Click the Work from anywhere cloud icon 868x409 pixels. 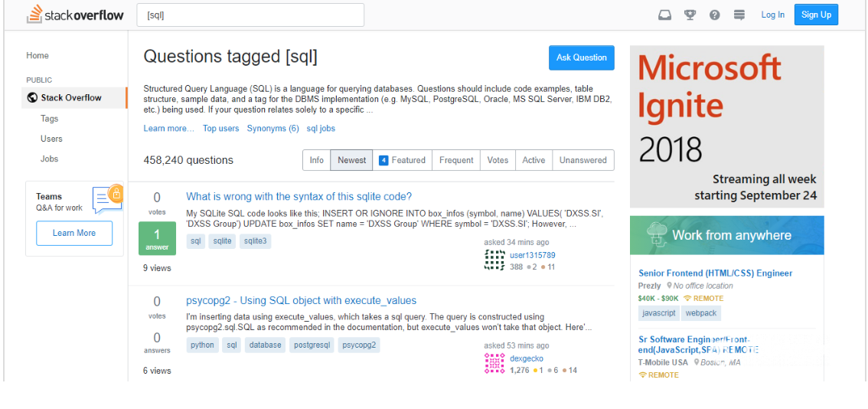(x=656, y=235)
